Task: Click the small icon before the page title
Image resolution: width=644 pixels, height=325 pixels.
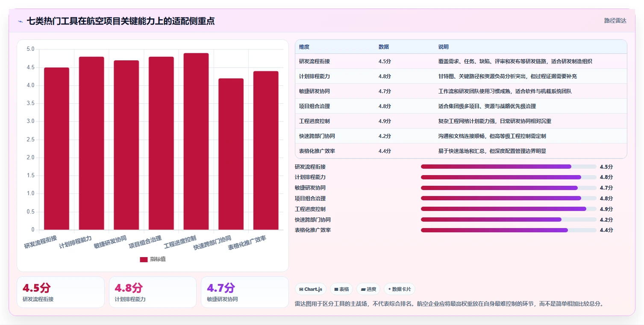Action: pos(20,21)
